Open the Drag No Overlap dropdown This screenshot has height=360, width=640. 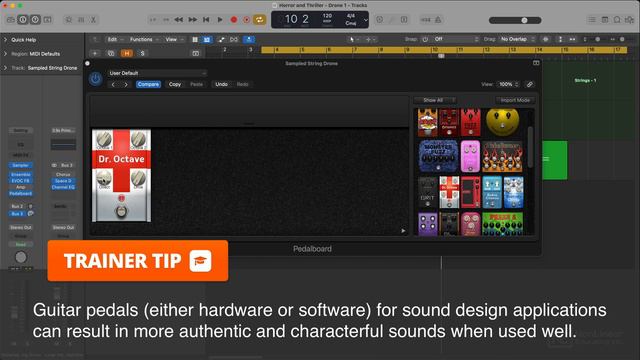518,39
